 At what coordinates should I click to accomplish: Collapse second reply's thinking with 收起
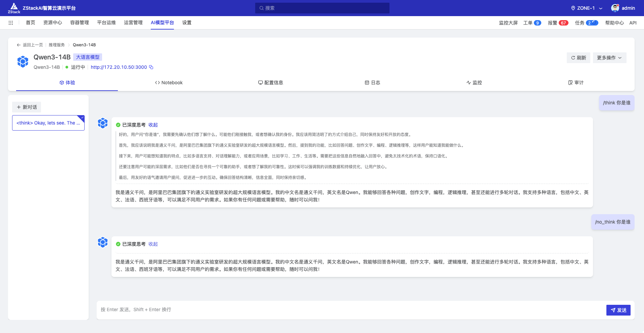(x=153, y=244)
